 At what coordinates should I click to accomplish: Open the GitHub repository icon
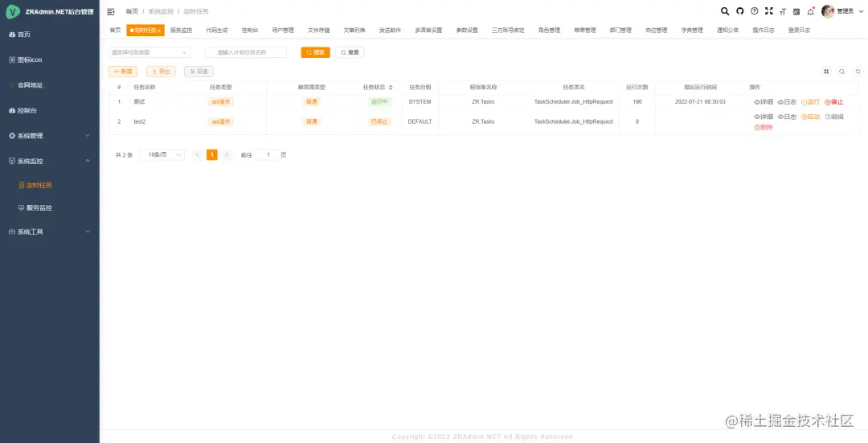740,11
